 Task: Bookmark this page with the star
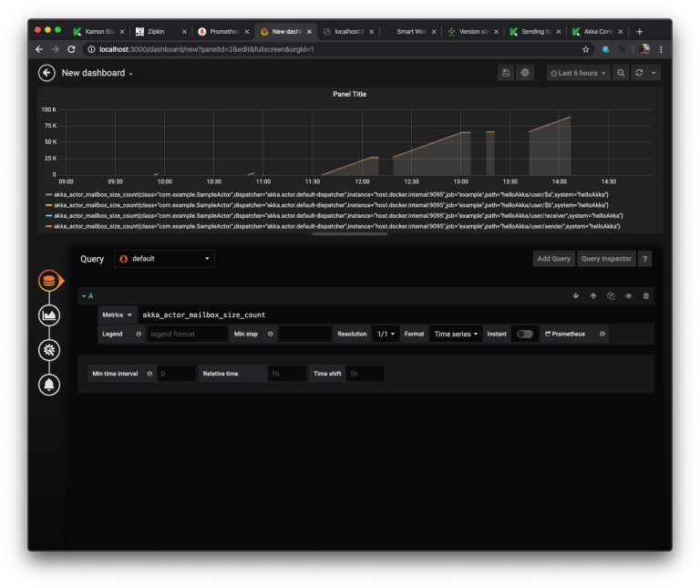coord(585,49)
